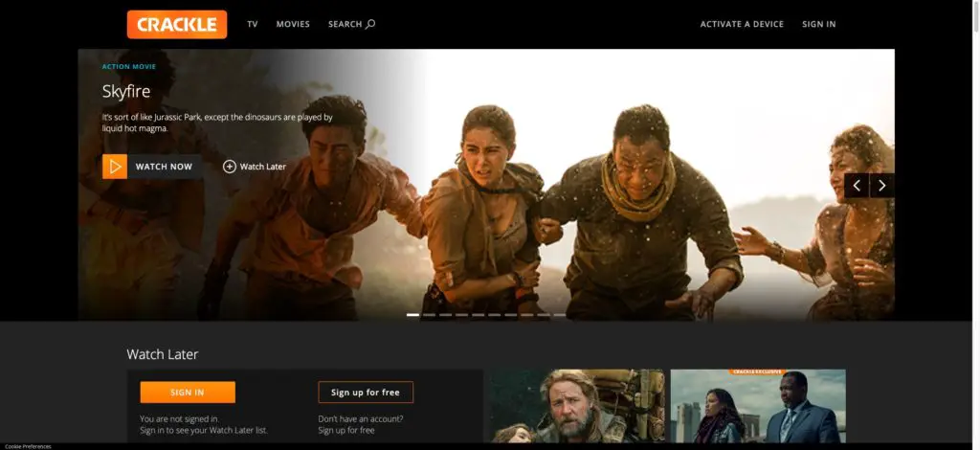Jump to the second carousel slide indicator

pos(429,315)
